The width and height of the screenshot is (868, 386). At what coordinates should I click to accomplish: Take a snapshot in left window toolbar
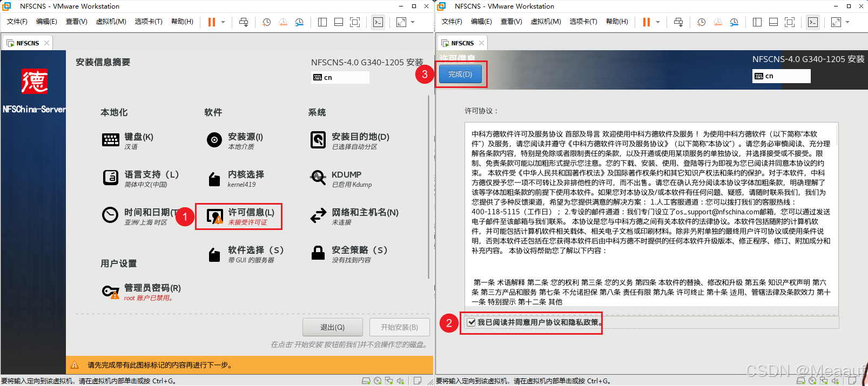click(267, 22)
